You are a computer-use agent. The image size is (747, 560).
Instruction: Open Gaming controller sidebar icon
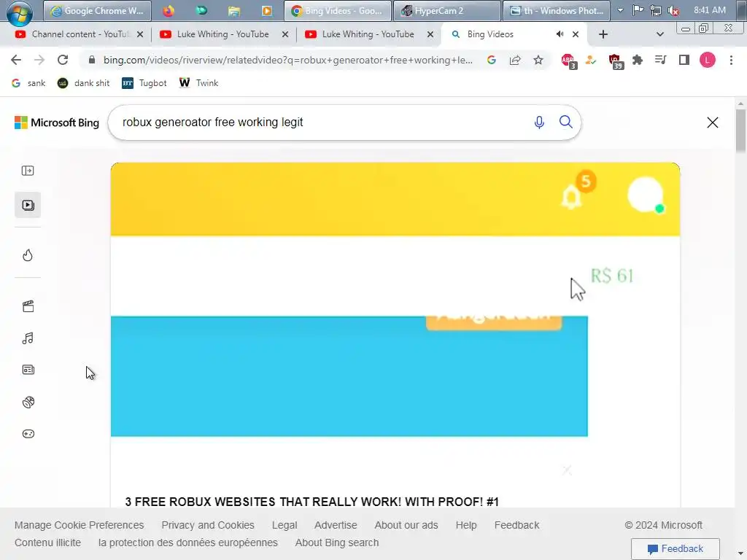pos(28,435)
